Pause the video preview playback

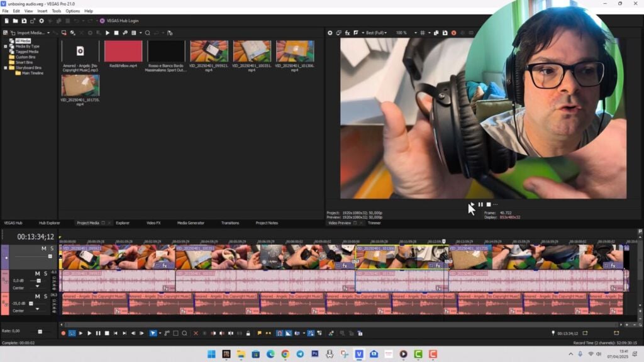[x=480, y=204]
